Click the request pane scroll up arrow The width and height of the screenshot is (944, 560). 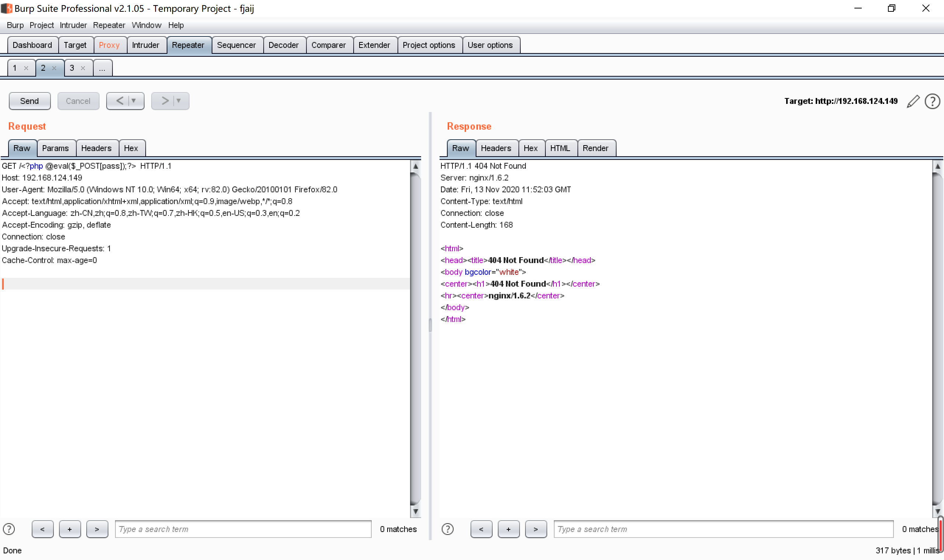click(x=415, y=167)
